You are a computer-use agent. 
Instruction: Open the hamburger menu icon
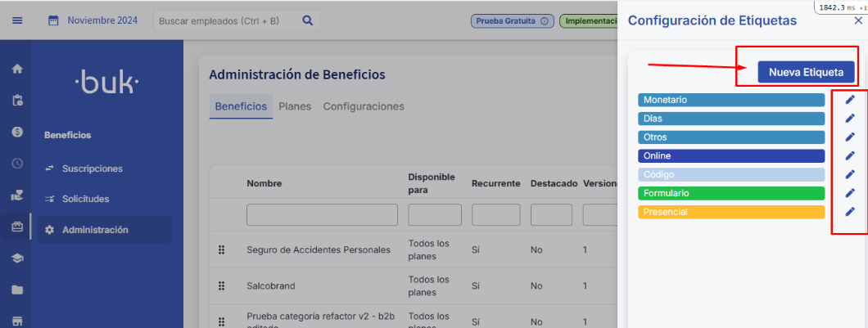coord(18,21)
